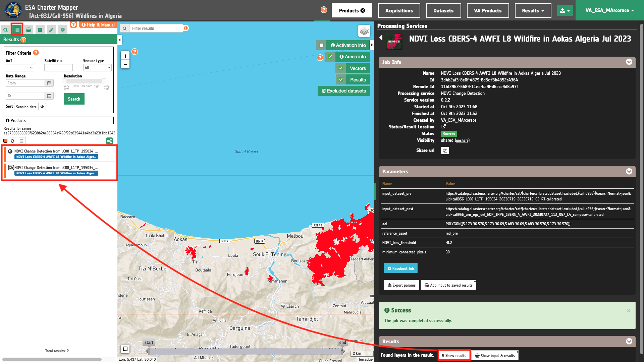
Task: Open the To date calendar picker
Action: tap(49, 96)
